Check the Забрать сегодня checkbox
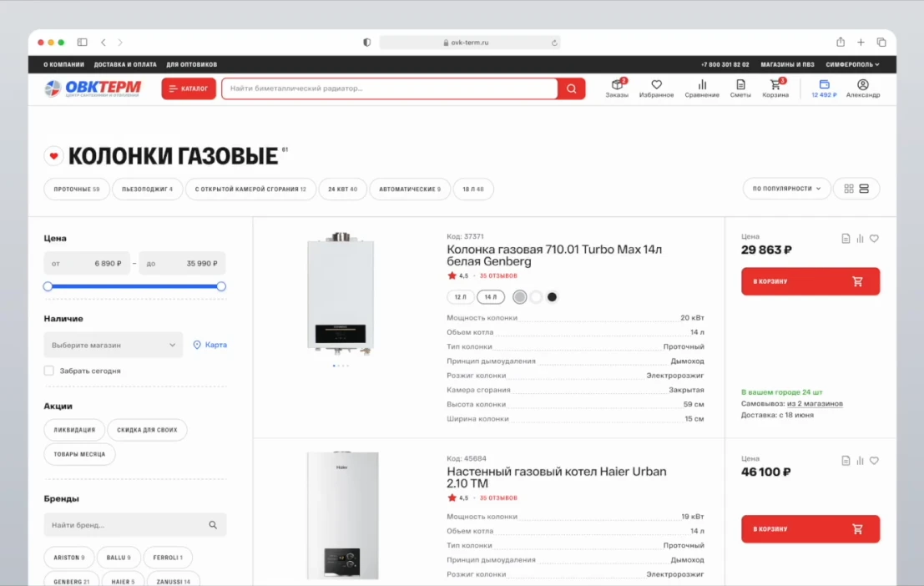 (x=49, y=371)
